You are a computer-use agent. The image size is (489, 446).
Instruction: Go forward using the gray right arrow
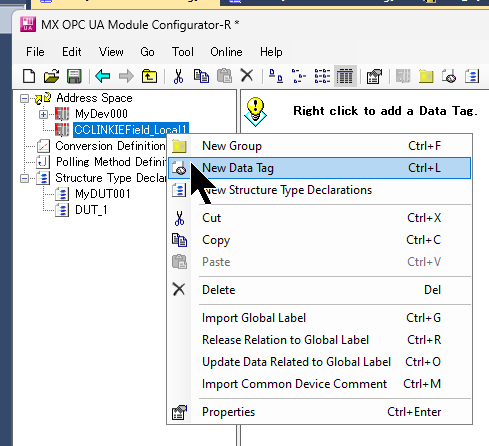coord(126,76)
